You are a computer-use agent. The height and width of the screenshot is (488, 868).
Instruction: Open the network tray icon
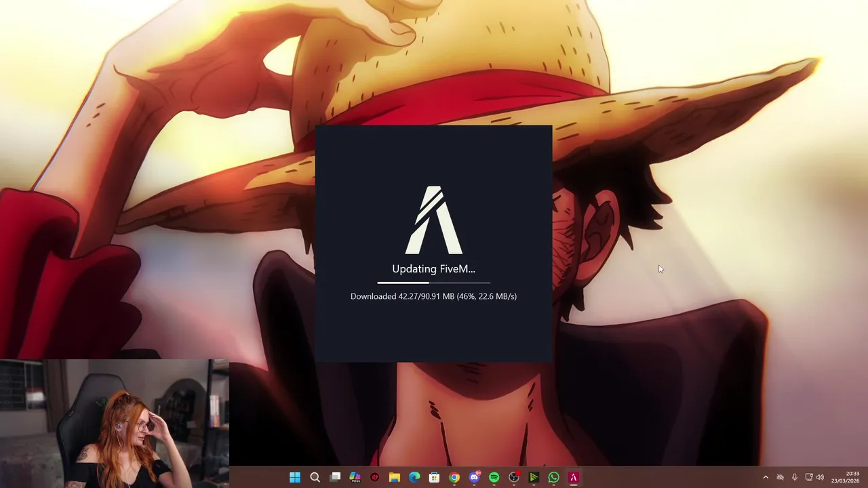click(x=808, y=477)
